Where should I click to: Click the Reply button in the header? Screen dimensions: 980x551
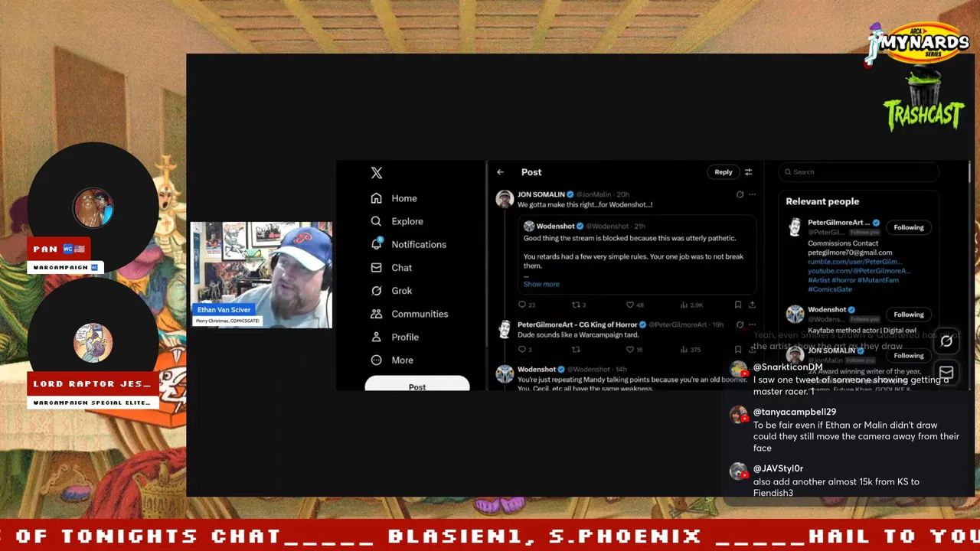click(724, 172)
